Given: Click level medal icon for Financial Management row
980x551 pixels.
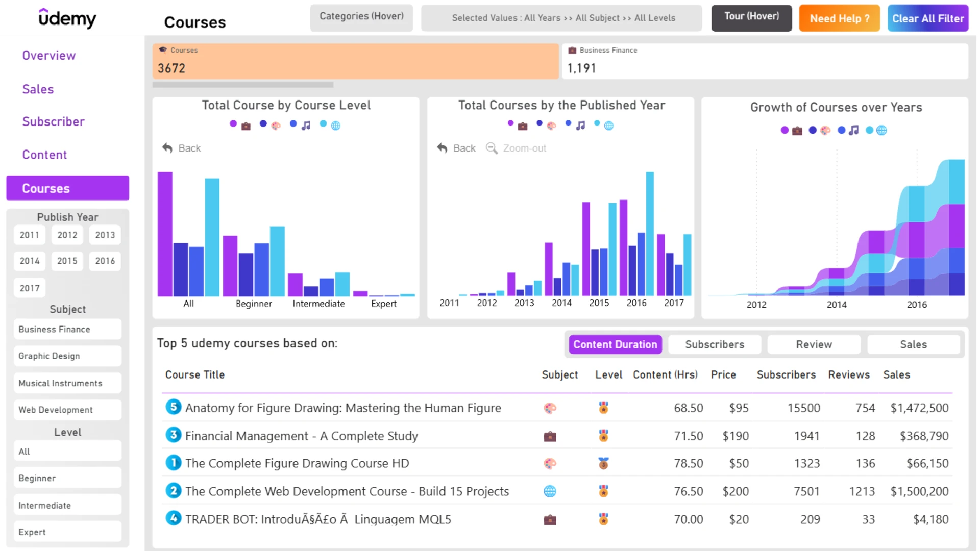Looking at the screenshot, I should [x=603, y=436].
